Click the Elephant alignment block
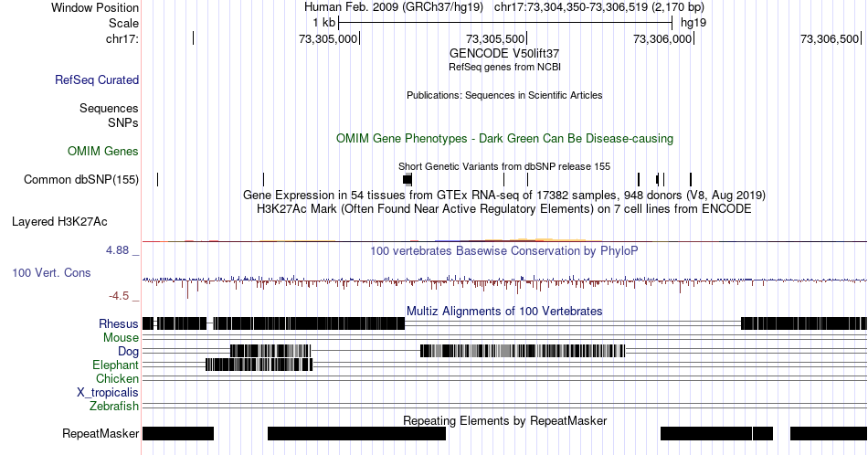This screenshot has width=868, height=455. (259, 365)
